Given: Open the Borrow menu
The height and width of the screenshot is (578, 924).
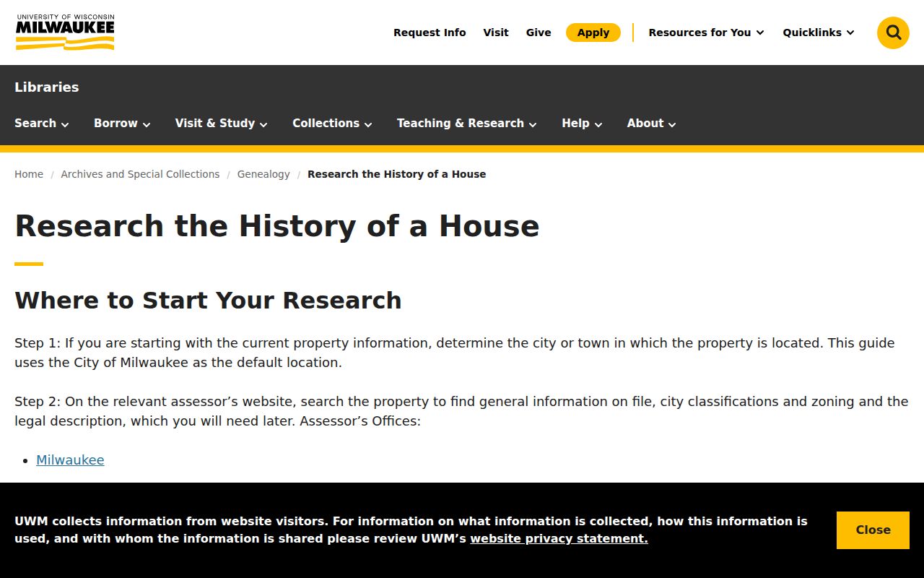Looking at the screenshot, I should [122, 124].
